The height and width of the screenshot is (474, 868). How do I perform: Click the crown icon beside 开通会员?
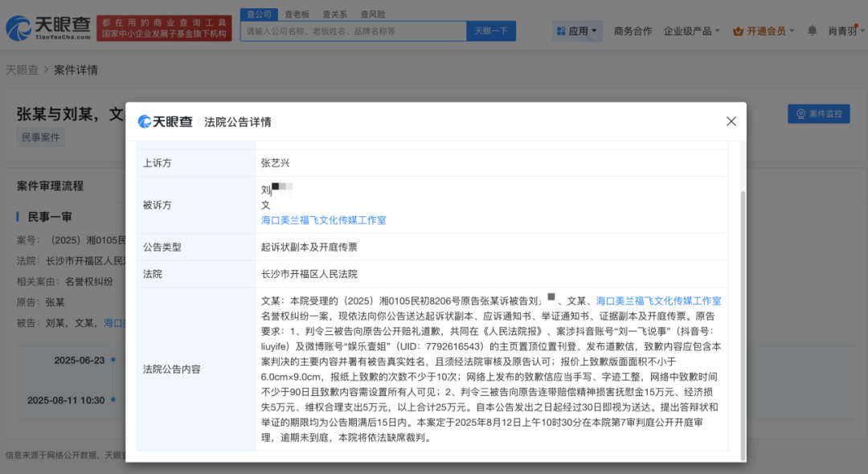[x=738, y=31]
